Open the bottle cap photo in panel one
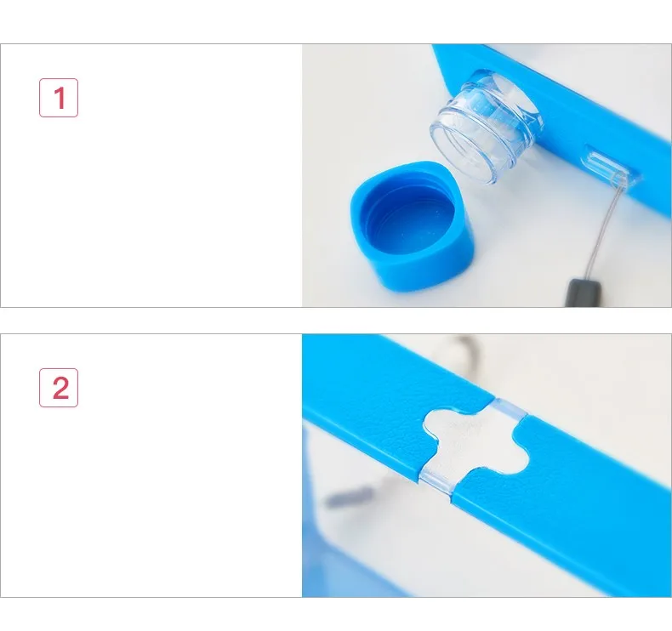672x631 pixels. click(x=487, y=176)
